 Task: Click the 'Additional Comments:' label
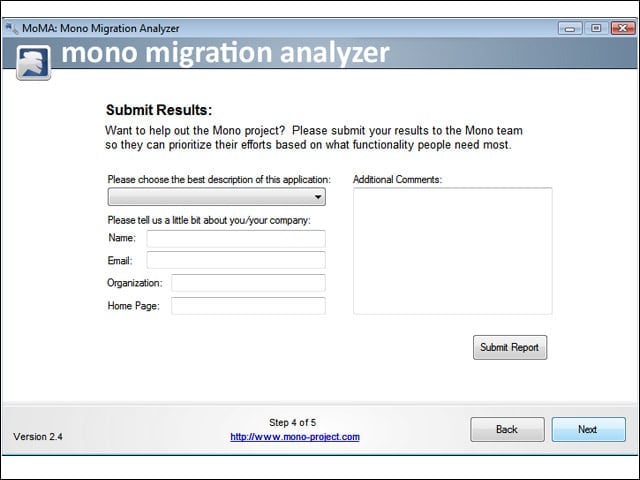tap(398, 180)
